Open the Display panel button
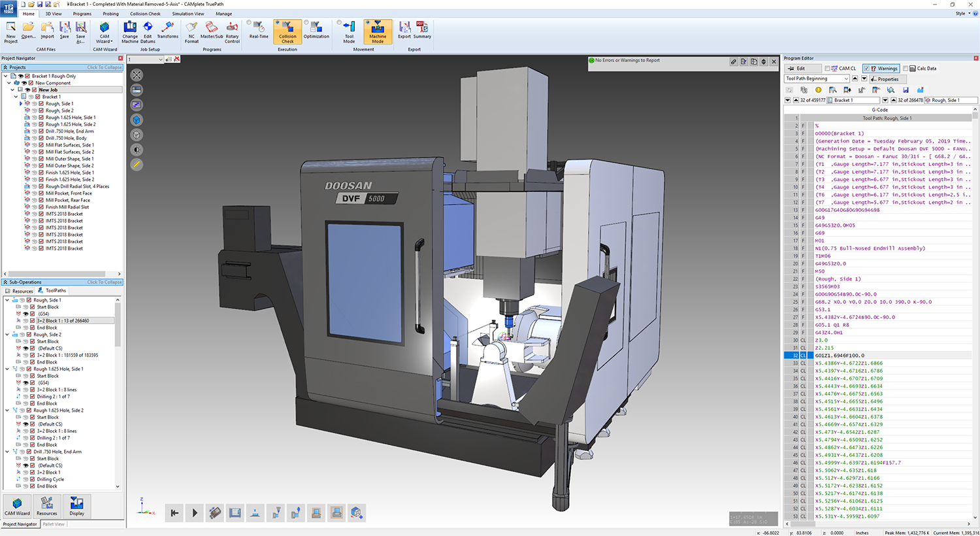 tap(76, 506)
